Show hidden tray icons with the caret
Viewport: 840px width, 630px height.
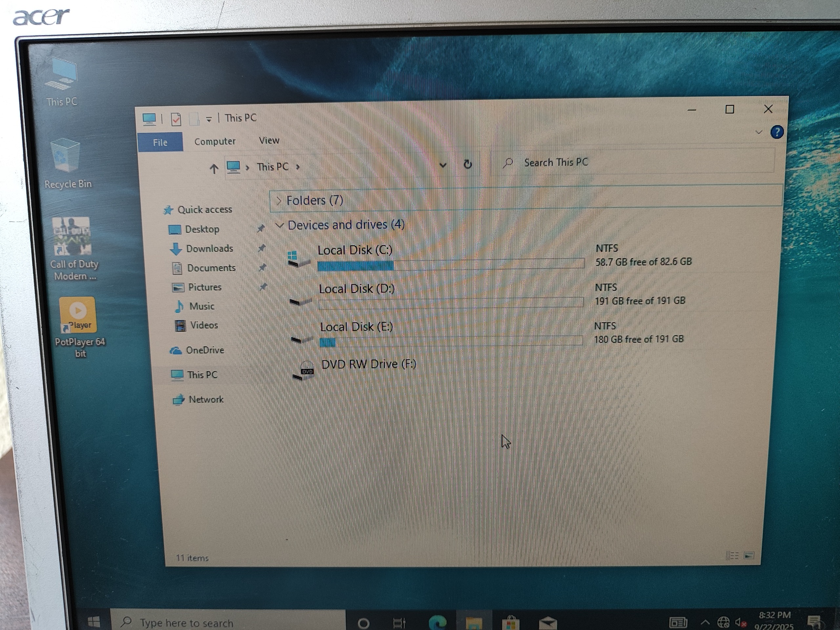coord(705,622)
